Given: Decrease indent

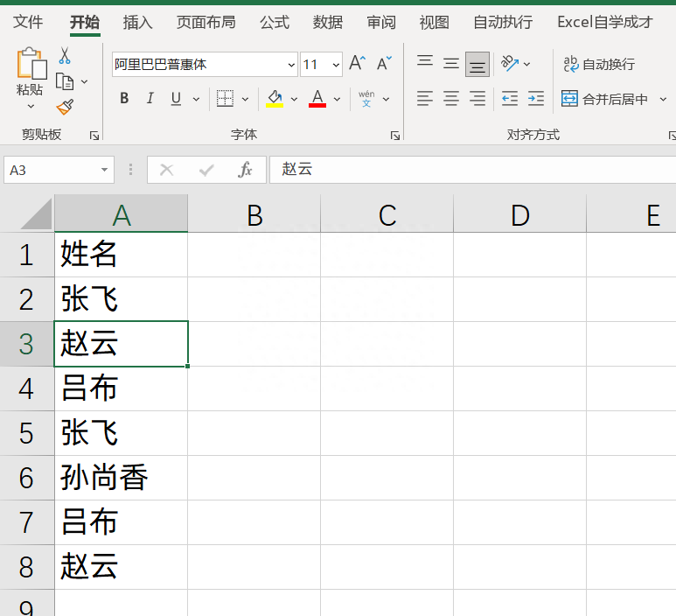Looking at the screenshot, I should 510,99.
